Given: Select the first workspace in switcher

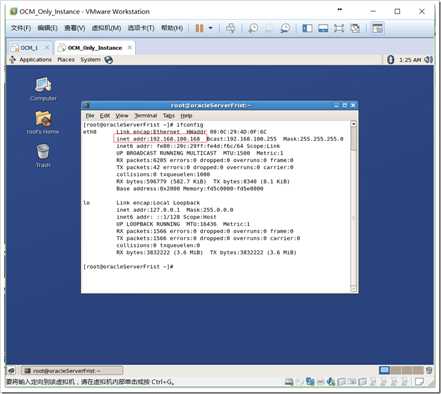Looking at the screenshot, I should click(384, 370).
